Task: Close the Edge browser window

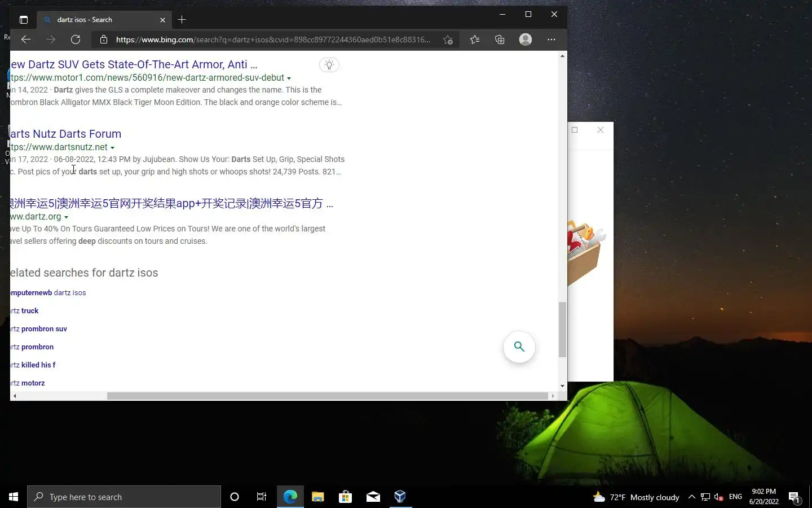Action: pos(554,14)
